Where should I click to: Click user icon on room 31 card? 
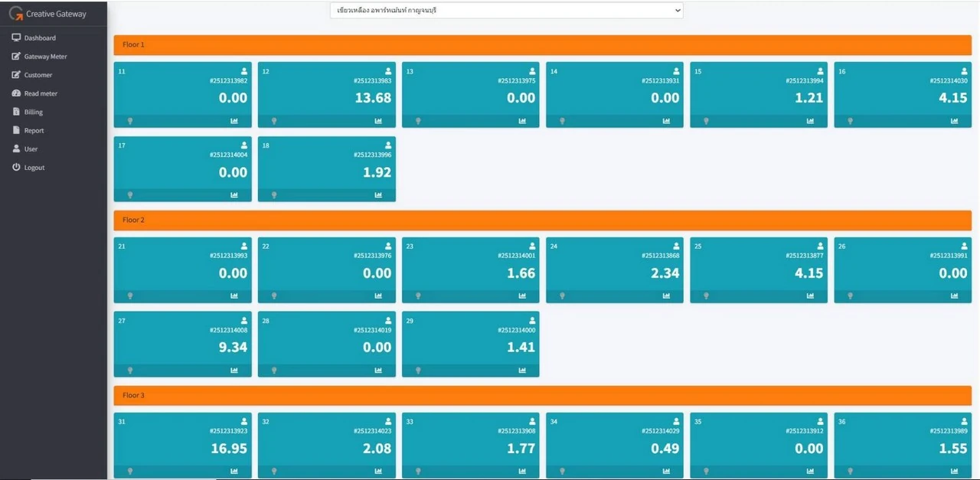[x=244, y=422]
